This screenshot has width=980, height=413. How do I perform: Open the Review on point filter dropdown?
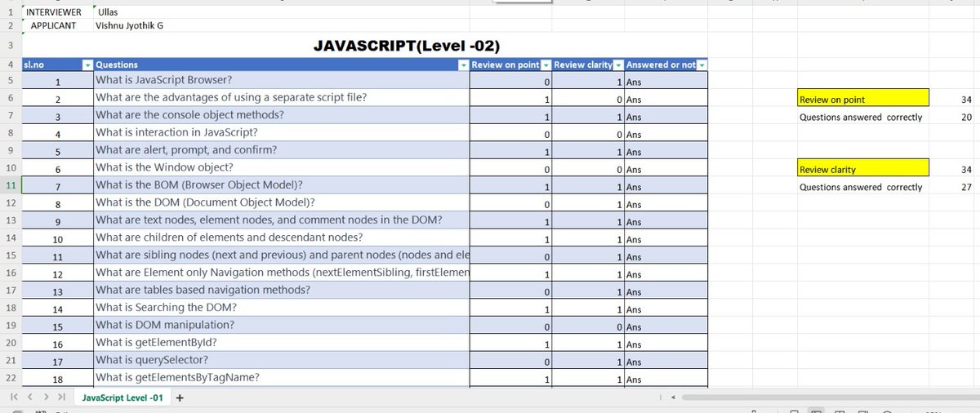click(546, 64)
